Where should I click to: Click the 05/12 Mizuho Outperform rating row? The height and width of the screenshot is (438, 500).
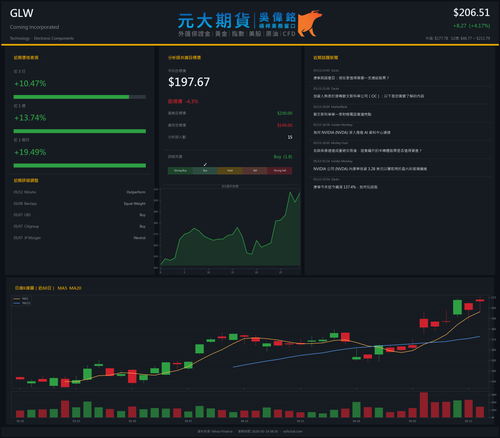pyautogui.click(x=80, y=192)
